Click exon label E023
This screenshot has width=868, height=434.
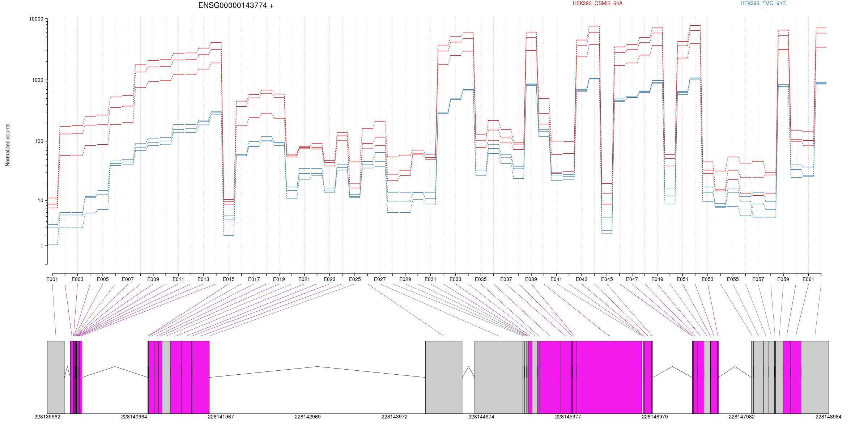[329, 279]
